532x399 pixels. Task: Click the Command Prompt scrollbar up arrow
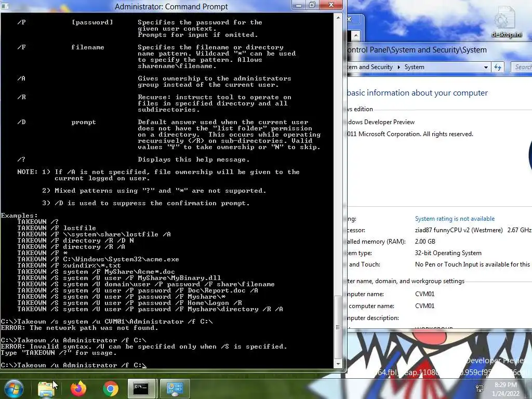point(338,17)
